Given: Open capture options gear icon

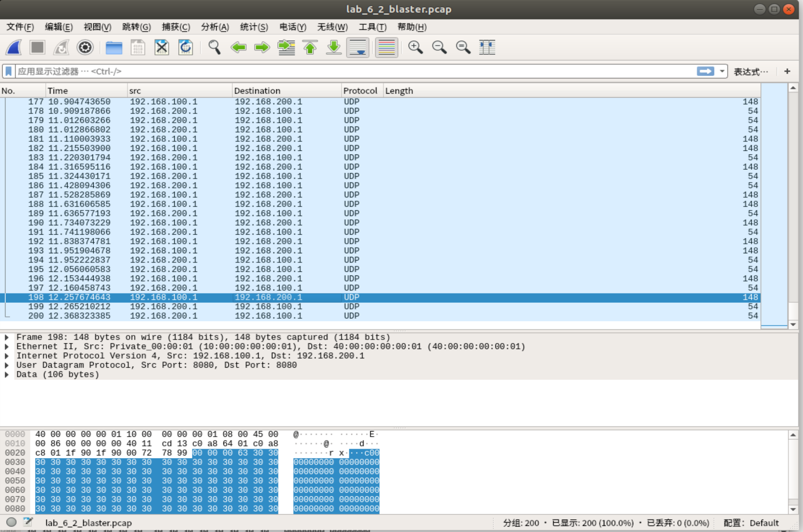Looking at the screenshot, I should tap(85, 47).
